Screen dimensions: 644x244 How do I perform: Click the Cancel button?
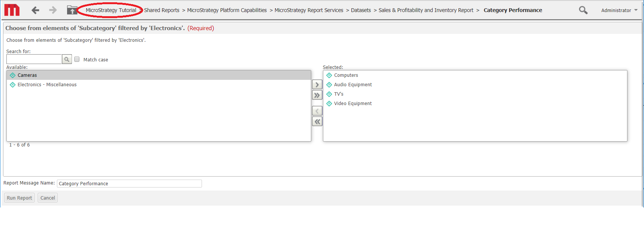tap(47, 198)
